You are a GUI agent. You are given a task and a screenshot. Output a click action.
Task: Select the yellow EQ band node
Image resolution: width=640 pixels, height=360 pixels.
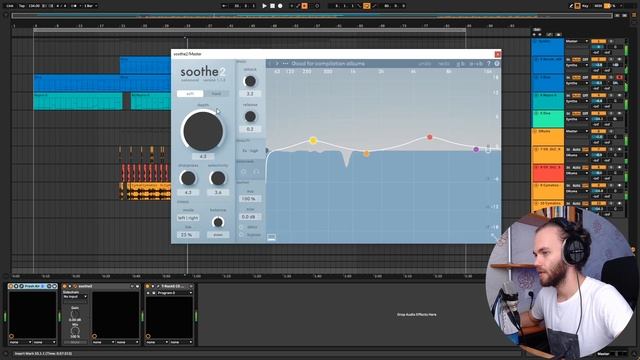click(x=313, y=140)
